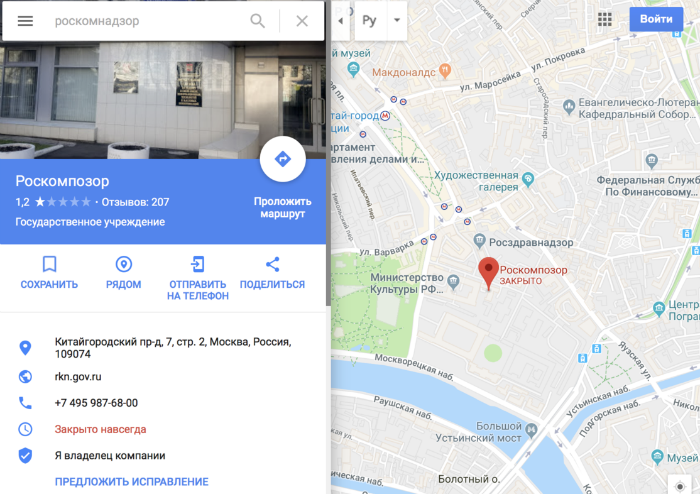Screen dimensions: 700x494
Task: Send to phone via Отправить на телефон
Action: tap(198, 278)
